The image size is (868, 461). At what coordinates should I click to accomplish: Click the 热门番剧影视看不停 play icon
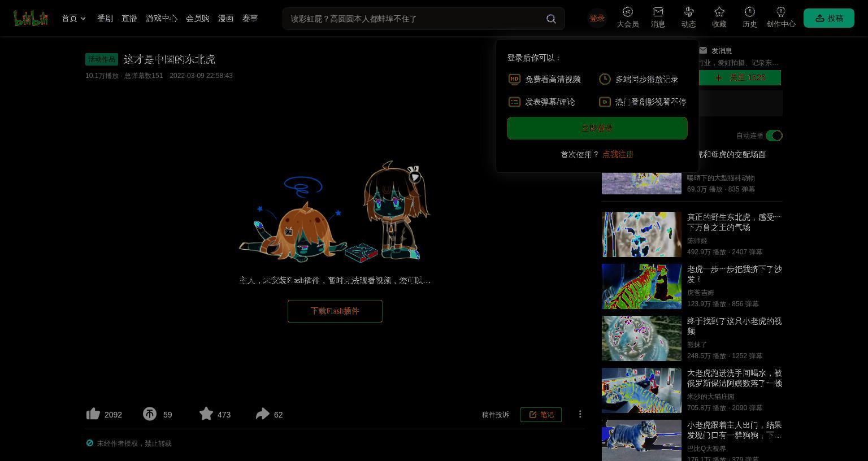point(605,102)
